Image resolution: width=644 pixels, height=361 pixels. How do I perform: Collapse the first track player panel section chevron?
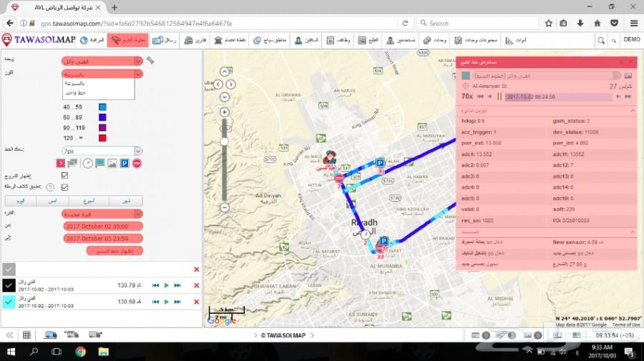[633, 111]
